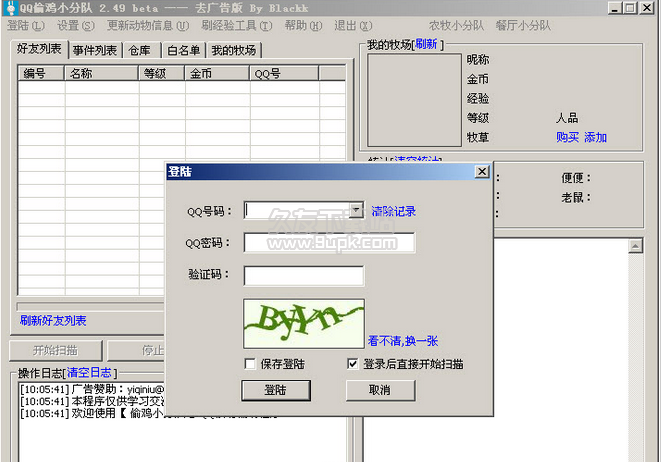Focus the 验证码 input field
The width and height of the screenshot is (661, 462).
click(x=304, y=276)
